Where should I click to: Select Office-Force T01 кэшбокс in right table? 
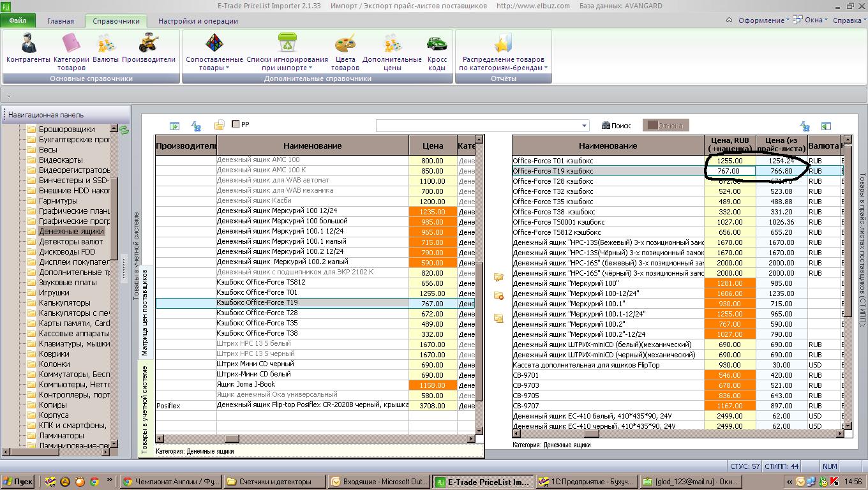click(608, 161)
